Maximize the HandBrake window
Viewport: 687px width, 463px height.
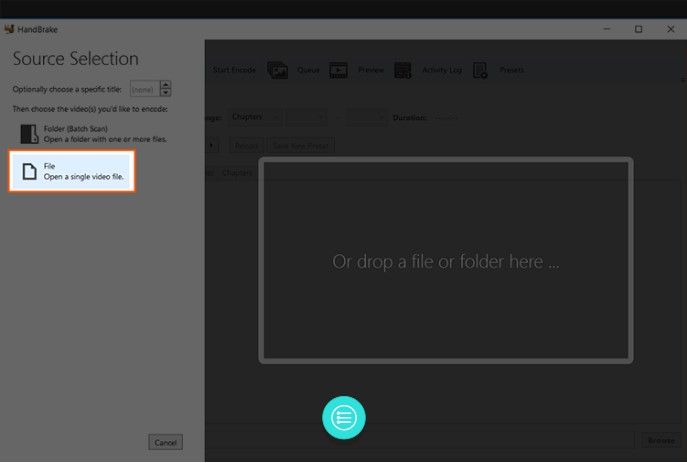tap(638, 29)
